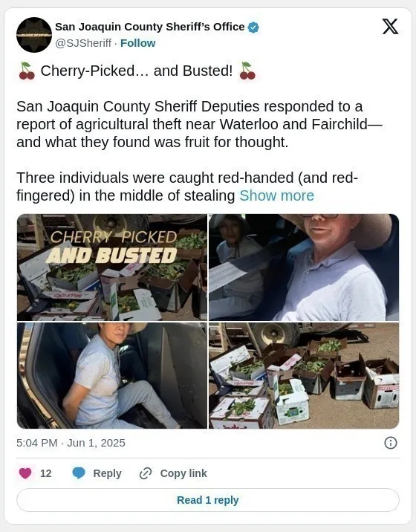
Task: Click the first cherry emoji
Action: (27, 71)
